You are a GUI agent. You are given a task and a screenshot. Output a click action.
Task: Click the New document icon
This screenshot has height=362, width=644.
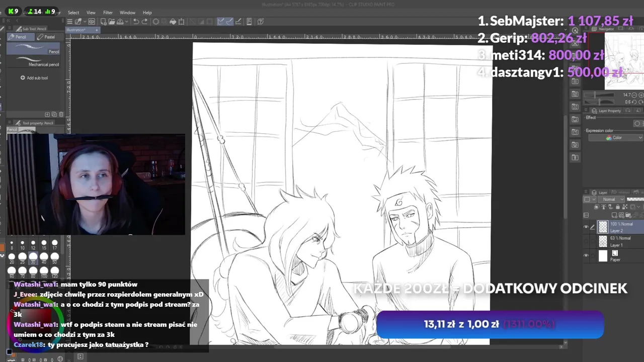[104, 21]
